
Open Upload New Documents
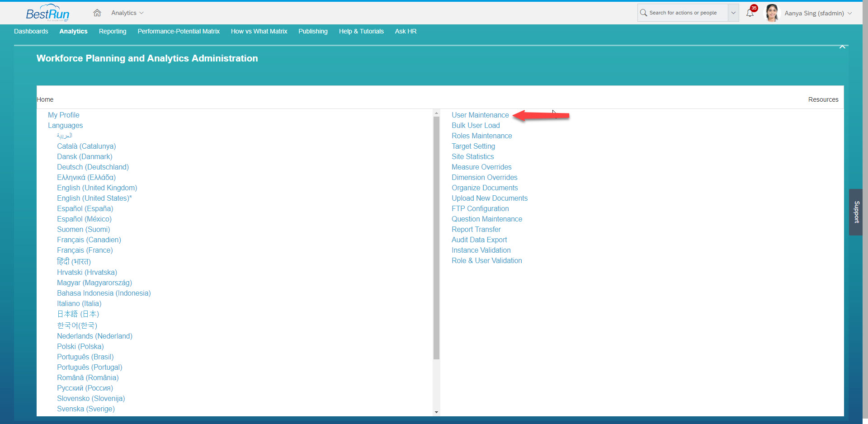[x=490, y=198]
